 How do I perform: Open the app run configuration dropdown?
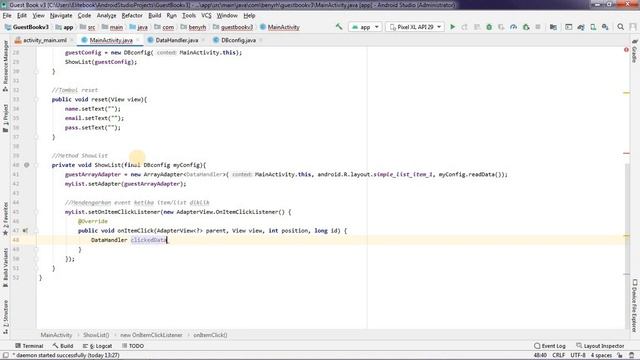pyautogui.click(x=365, y=27)
